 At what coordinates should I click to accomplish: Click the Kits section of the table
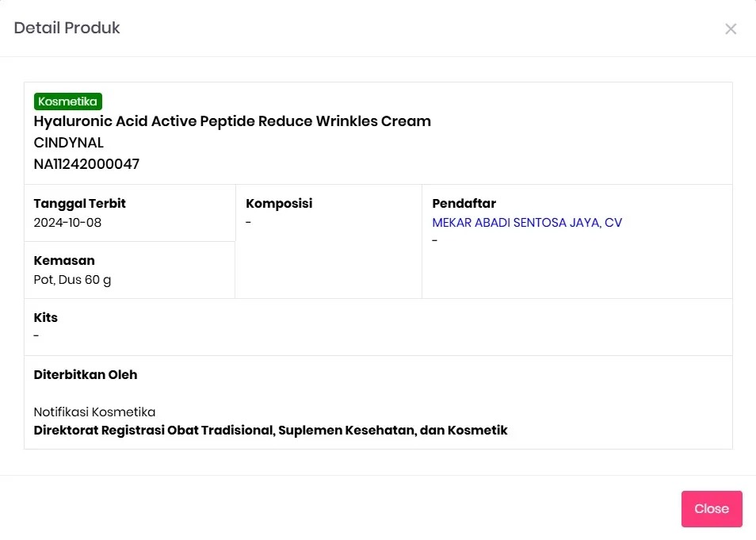coord(45,317)
